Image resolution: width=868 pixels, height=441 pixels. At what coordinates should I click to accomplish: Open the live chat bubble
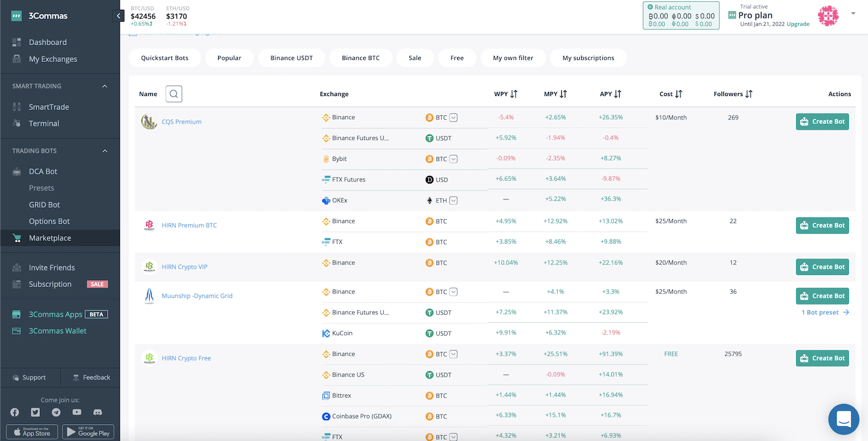(844, 419)
